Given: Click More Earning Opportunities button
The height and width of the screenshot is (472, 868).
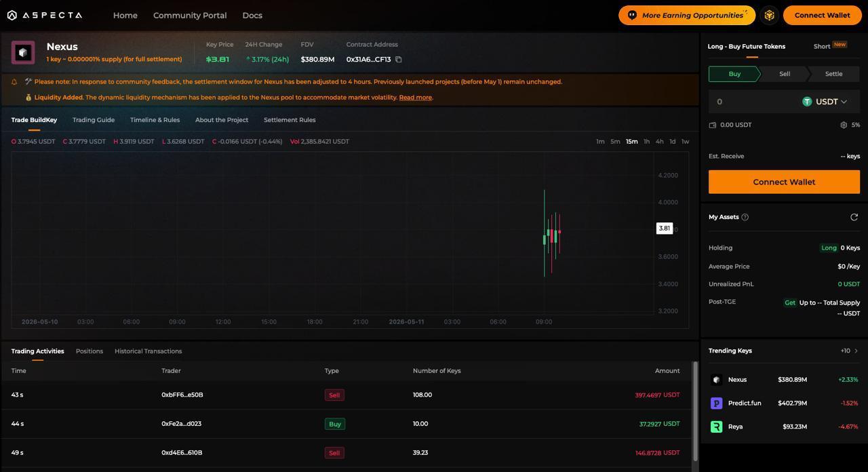Looking at the screenshot, I should pos(687,15).
